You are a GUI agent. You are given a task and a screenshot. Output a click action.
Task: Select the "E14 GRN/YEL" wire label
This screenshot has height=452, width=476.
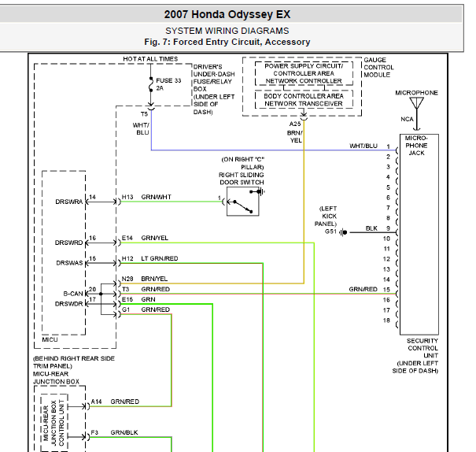pyautogui.click(x=145, y=238)
